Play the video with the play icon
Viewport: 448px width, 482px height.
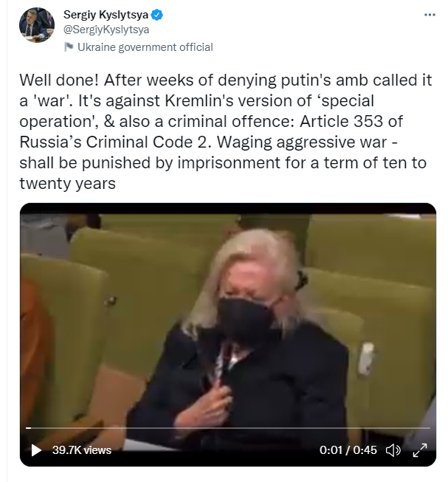pos(36,450)
